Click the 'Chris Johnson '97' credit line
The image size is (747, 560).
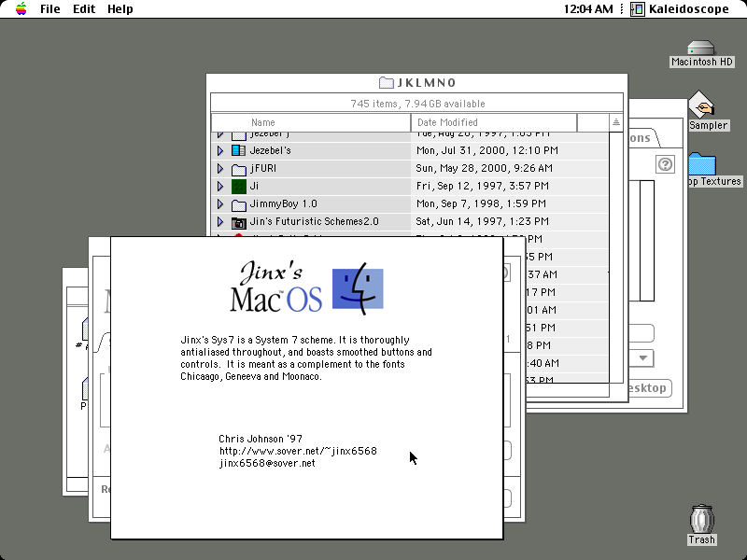(x=261, y=439)
